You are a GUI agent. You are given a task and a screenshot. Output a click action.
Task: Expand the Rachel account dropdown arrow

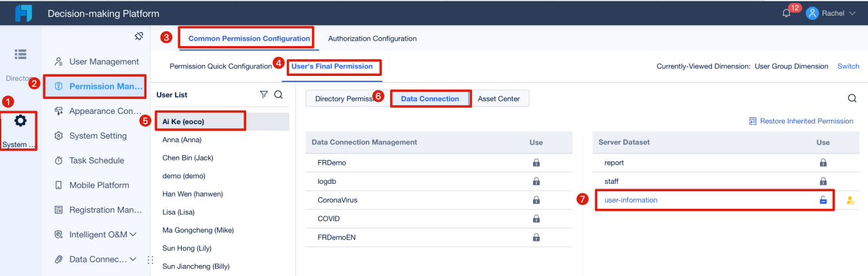852,14
